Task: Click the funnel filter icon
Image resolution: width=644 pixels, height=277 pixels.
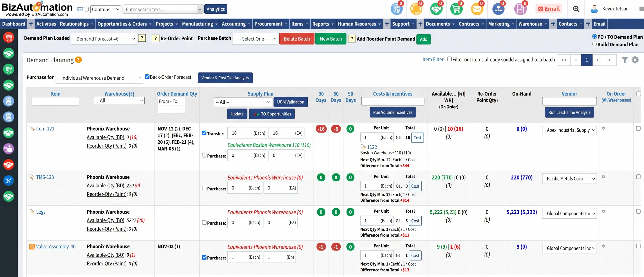Action: coord(624,60)
